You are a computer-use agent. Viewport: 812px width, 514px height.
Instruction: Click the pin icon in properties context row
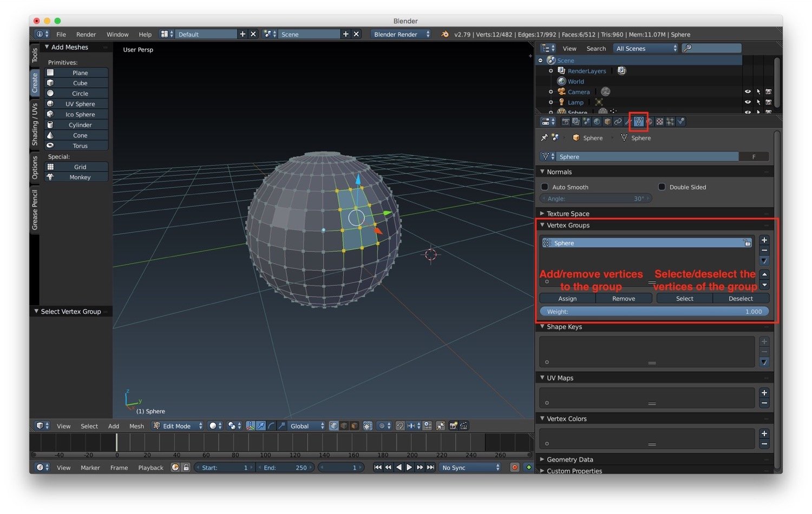[544, 138]
